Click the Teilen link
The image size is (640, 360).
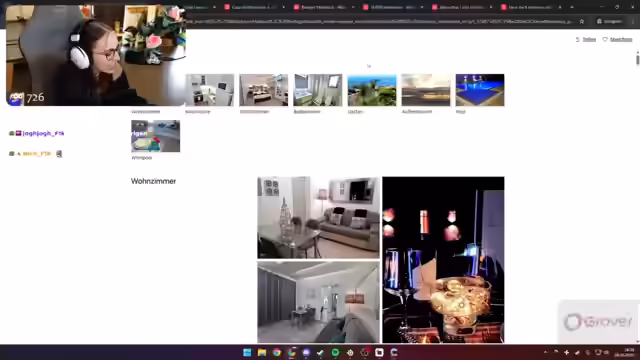[586, 40]
